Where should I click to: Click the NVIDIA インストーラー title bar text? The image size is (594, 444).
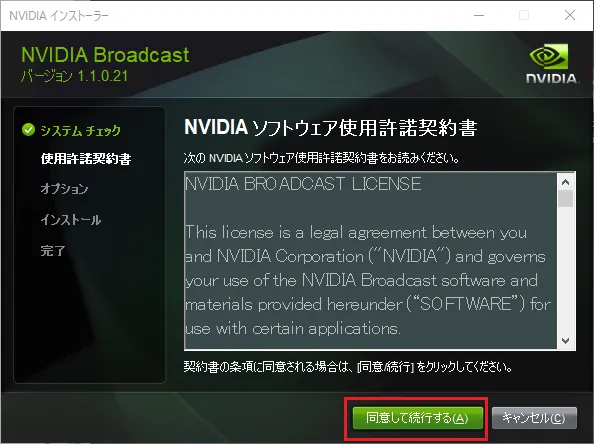pos(59,16)
